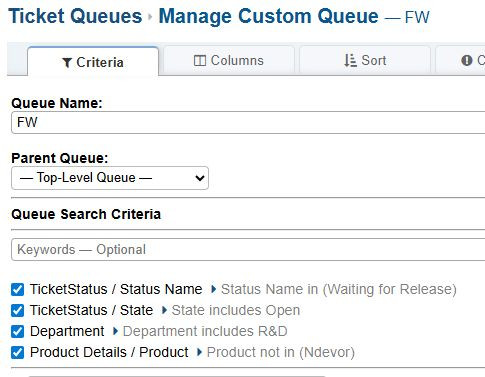This screenshot has width=485, height=377.
Task: Click the Queue Name input field
Action: point(248,122)
